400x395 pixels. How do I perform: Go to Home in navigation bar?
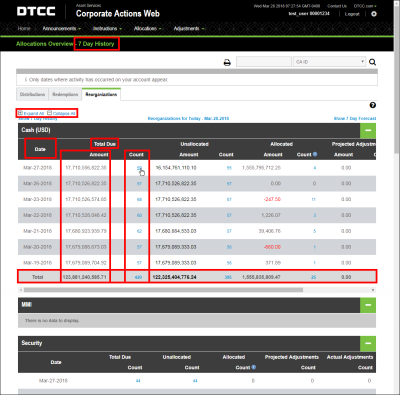pos(24,29)
